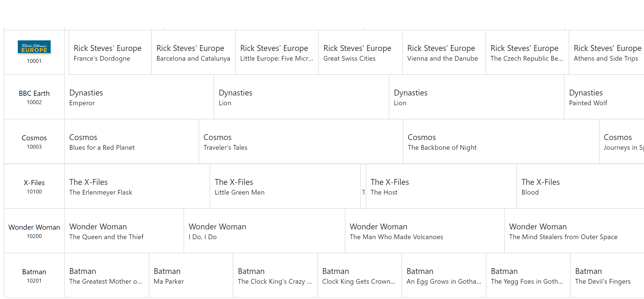Choose the Batman Ma Parker episode
644x299 pixels.
coord(191,276)
